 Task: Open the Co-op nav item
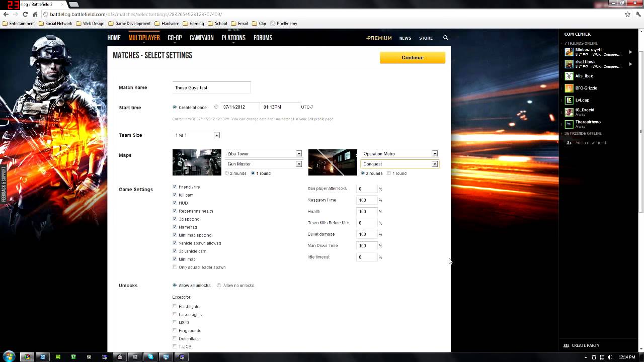pos(175,38)
